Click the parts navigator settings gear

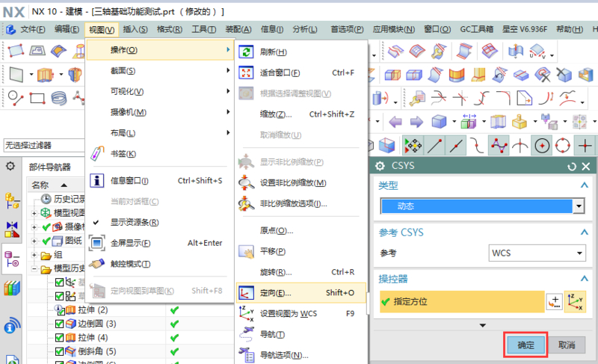tap(10, 166)
